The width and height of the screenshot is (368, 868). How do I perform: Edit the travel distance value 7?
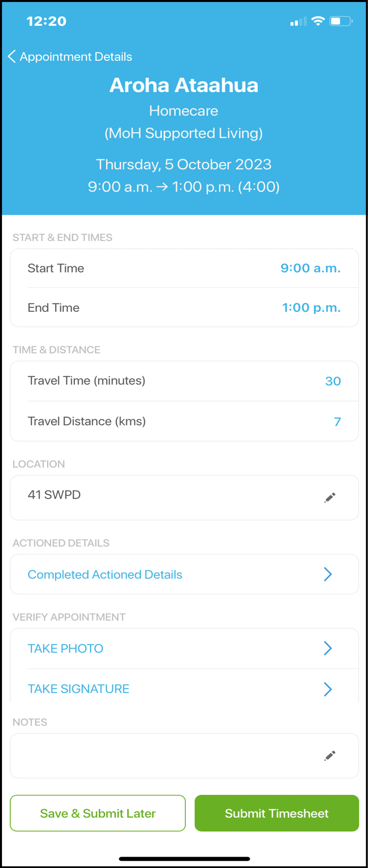(x=337, y=421)
